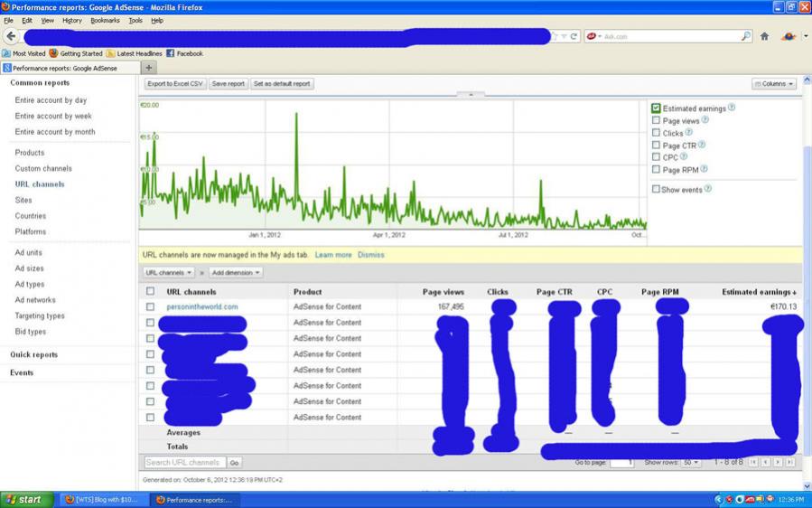Open Entire account by day report
Screen dimensions: 812x508
[x=51, y=100]
